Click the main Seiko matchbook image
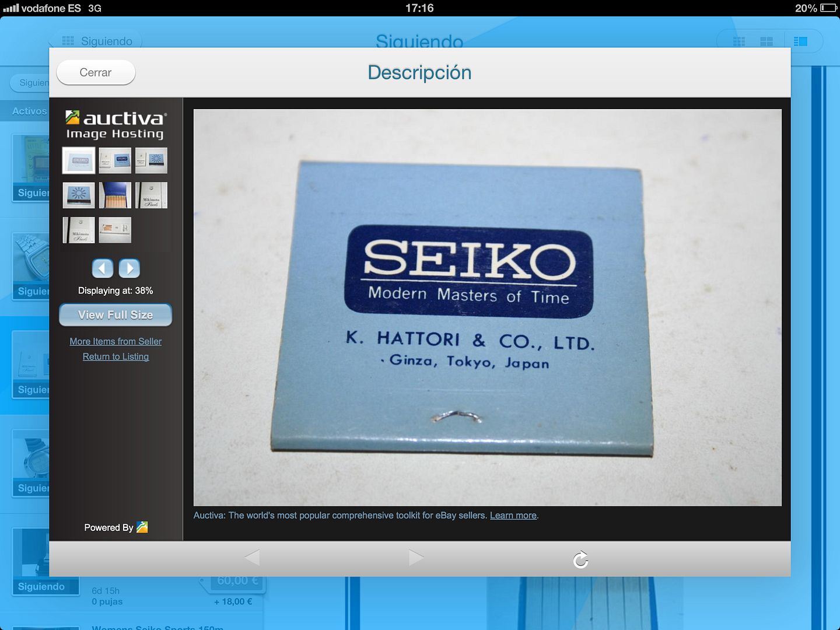The image size is (840, 630). click(x=488, y=307)
